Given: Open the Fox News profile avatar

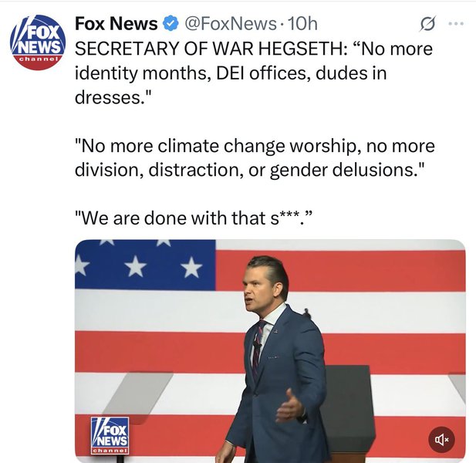Looking at the screenshot, I should point(37,42).
